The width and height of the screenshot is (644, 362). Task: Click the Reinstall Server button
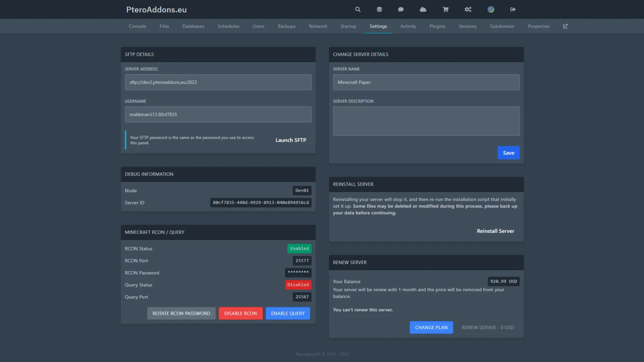coord(495,231)
